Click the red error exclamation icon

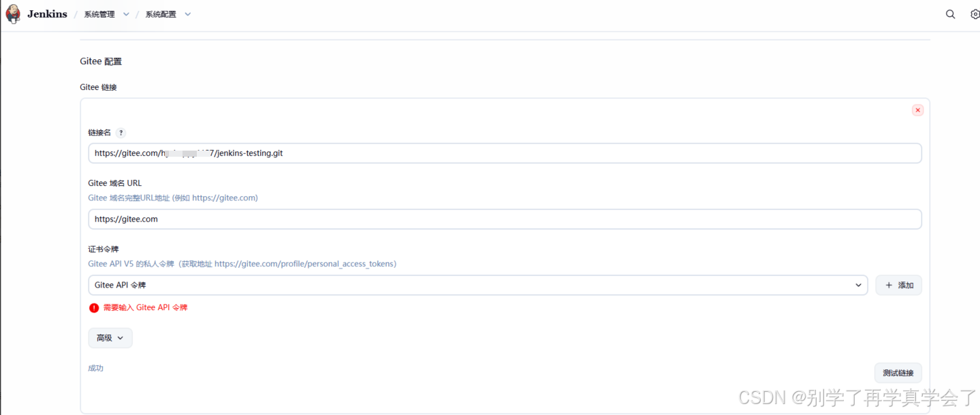94,308
